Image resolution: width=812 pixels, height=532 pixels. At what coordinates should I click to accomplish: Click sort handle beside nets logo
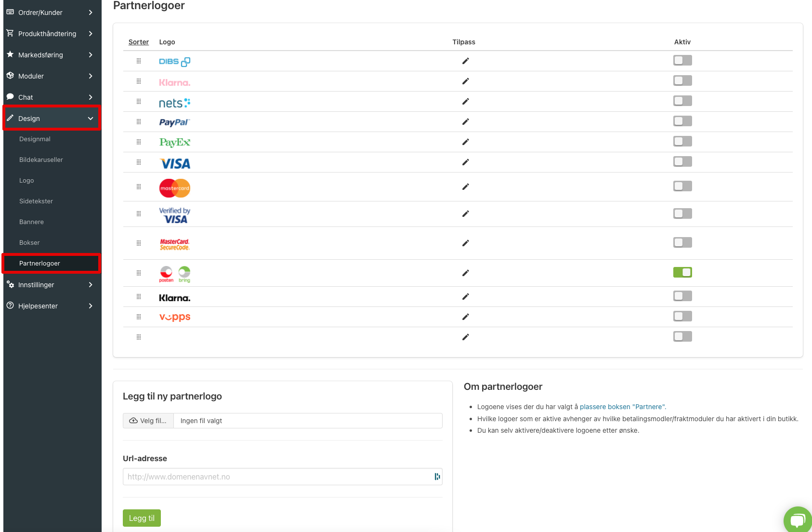139,101
